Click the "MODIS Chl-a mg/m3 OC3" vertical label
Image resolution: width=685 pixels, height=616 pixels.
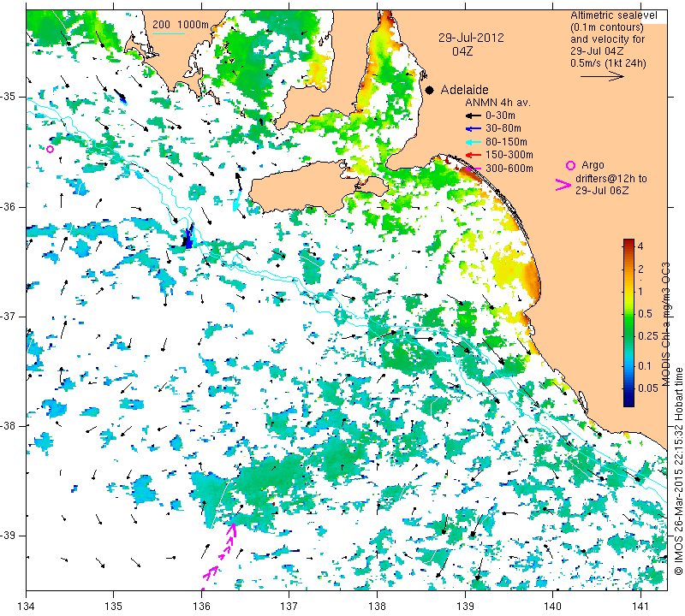665,324
